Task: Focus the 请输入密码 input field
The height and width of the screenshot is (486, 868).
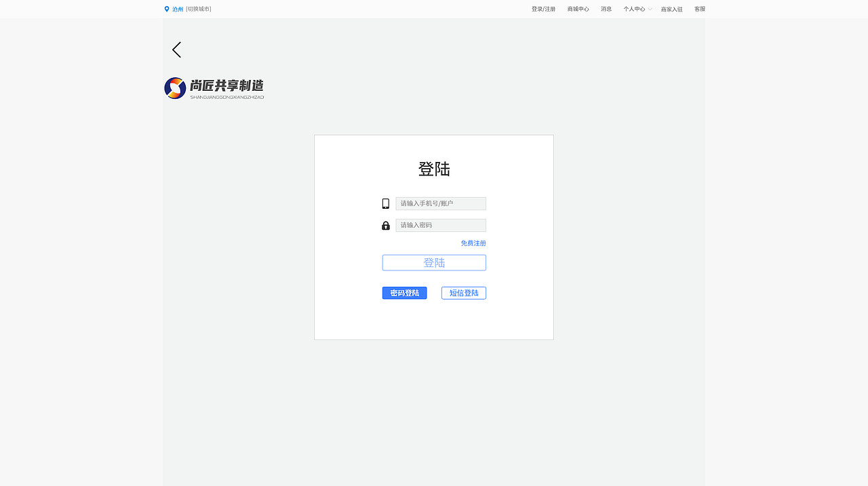Action: pos(441,225)
